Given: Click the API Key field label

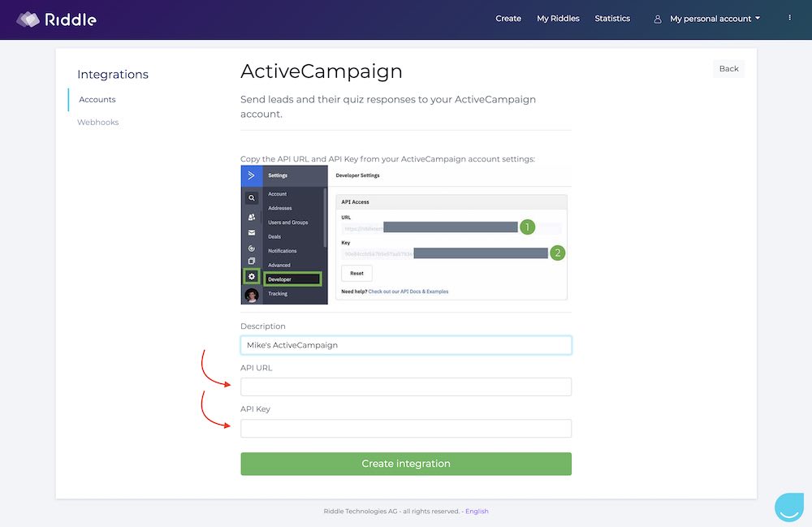Looking at the screenshot, I should pyautogui.click(x=255, y=409).
